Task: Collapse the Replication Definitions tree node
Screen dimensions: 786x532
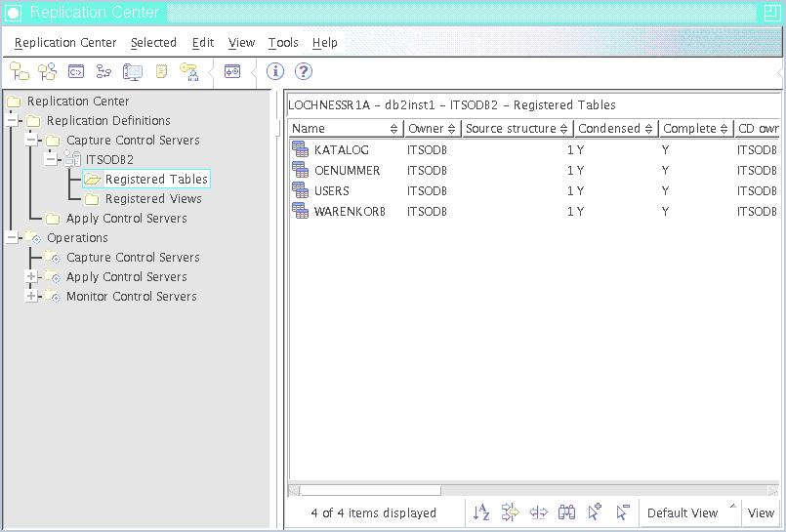Action: coord(13,121)
